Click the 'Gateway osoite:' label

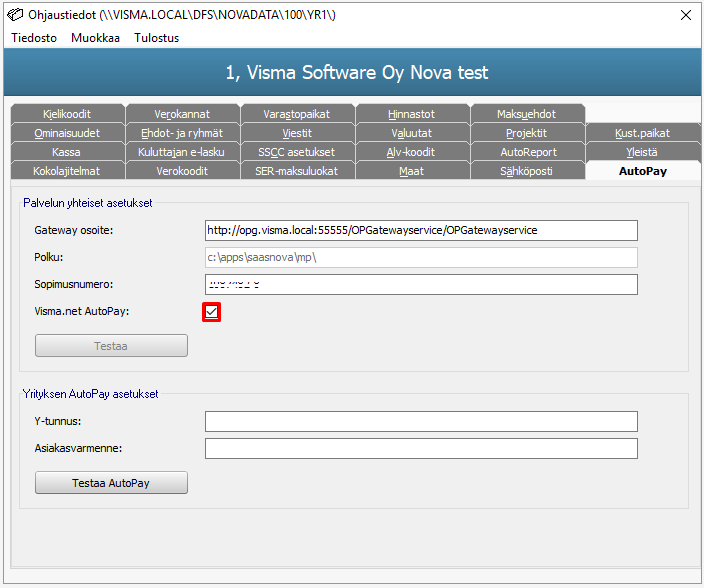74,230
